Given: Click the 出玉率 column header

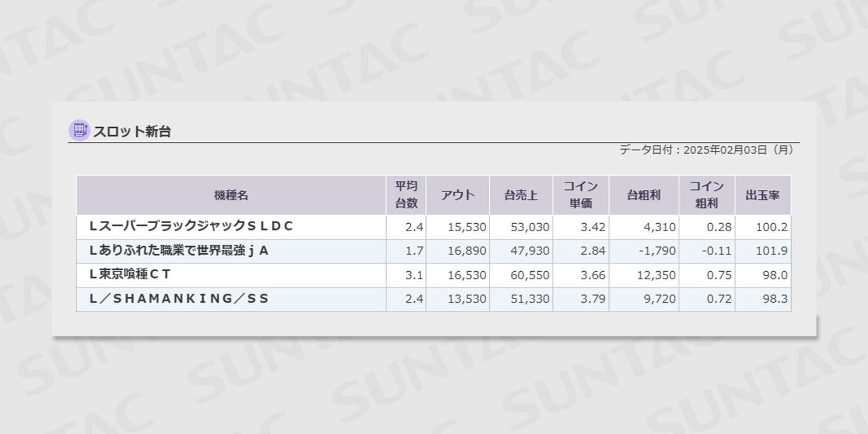Looking at the screenshot, I should point(762,196).
